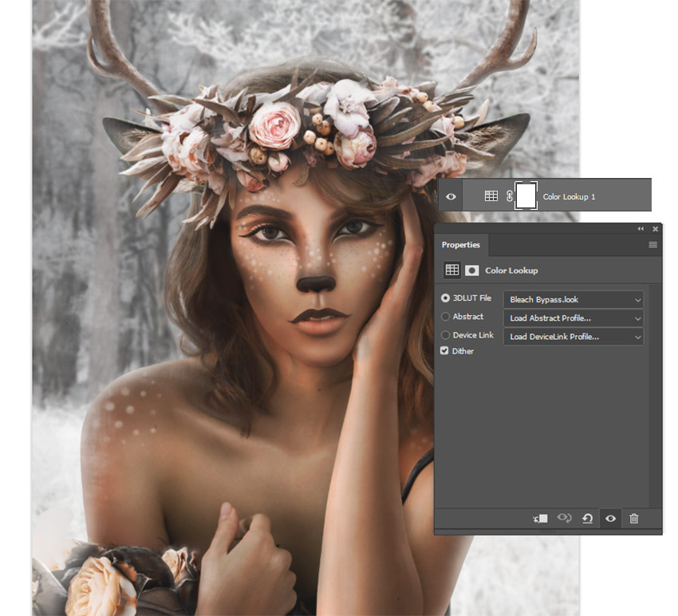Select the white layer mask thumbnail
The width and height of the screenshot is (678, 616).
click(x=526, y=196)
